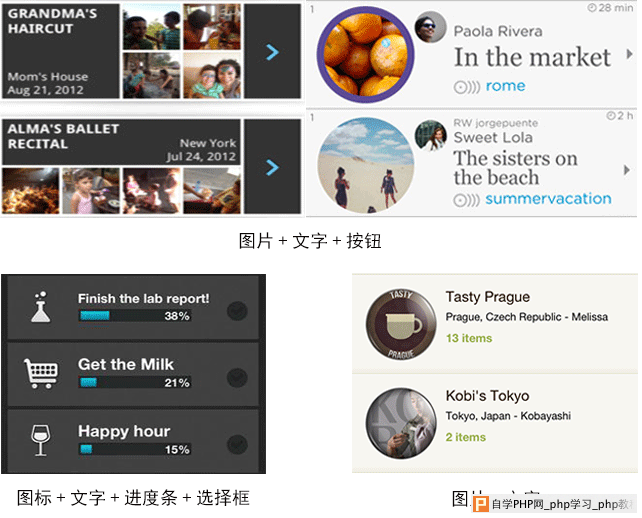Screen dimensions: 642x518
Task: Check off Finish the lab report task
Action: pos(237,310)
